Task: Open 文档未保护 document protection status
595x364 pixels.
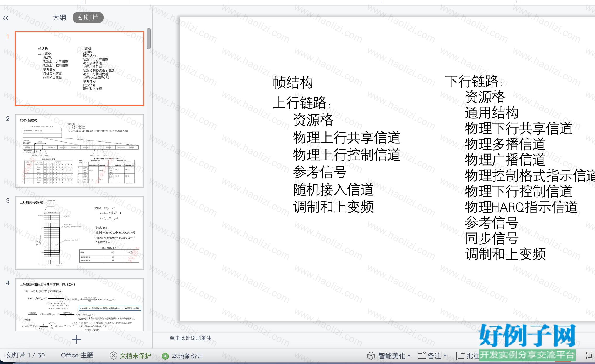Action: pos(135,356)
